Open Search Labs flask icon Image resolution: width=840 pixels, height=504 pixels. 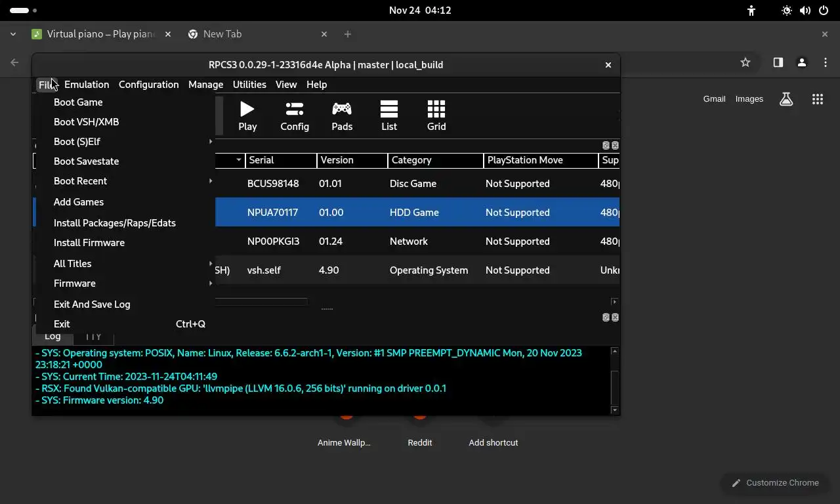tap(786, 99)
